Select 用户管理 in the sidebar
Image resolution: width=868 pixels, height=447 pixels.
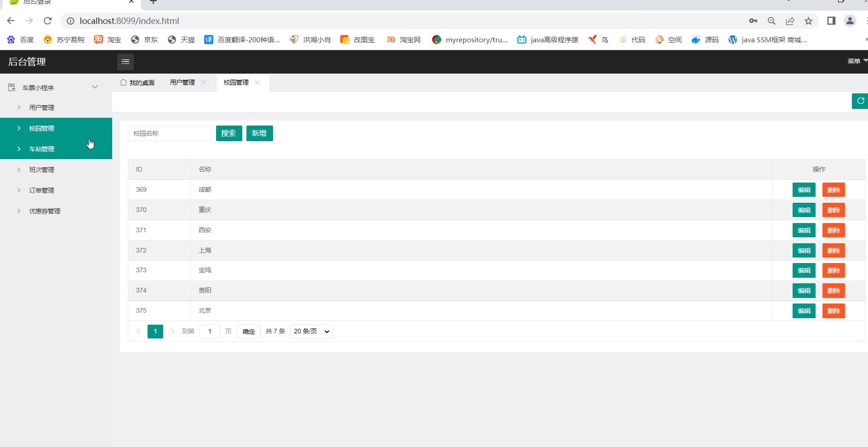click(x=56, y=108)
